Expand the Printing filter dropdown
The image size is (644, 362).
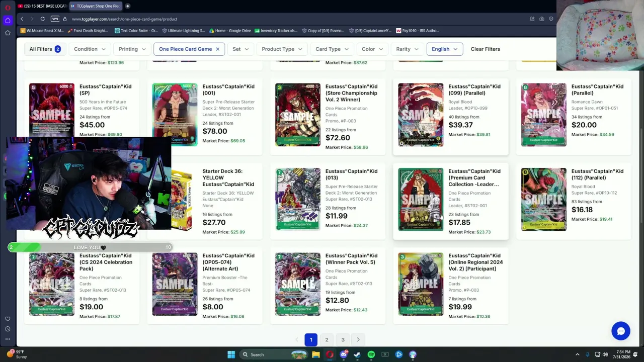click(132, 49)
